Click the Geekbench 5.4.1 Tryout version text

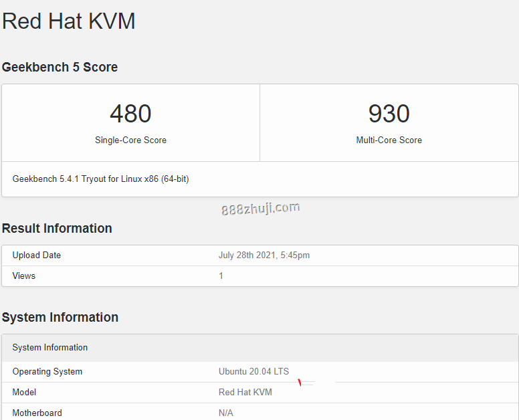pos(100,179)
